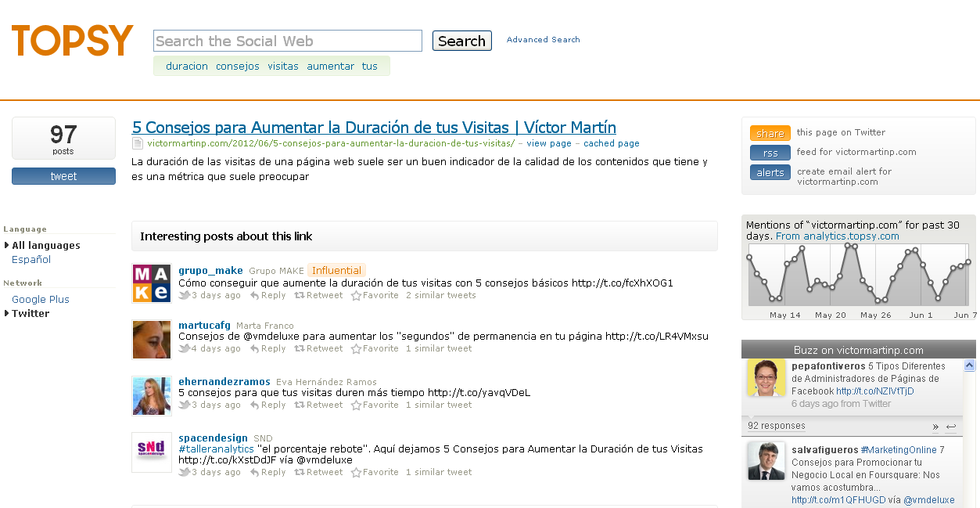Click Twitter bird icon on grupo_make post
The width and height of the screenshot is (980, 508).
pyautogui.click(x=185, y=296)
